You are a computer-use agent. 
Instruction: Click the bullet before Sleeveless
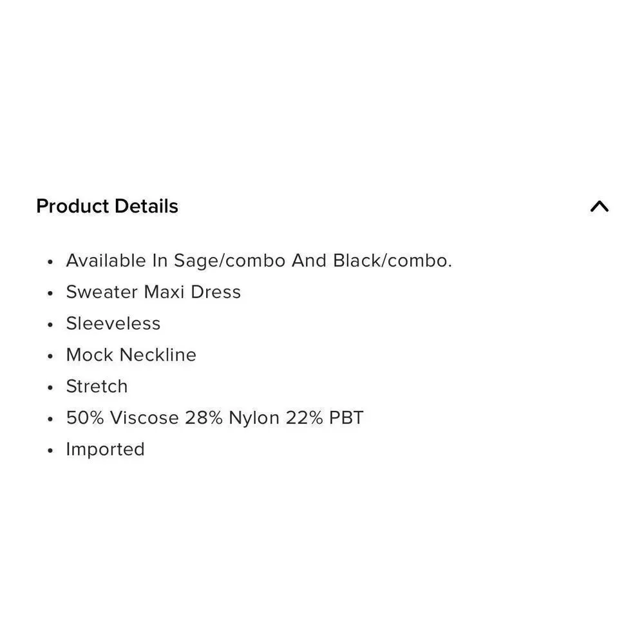tap(50, 325)
